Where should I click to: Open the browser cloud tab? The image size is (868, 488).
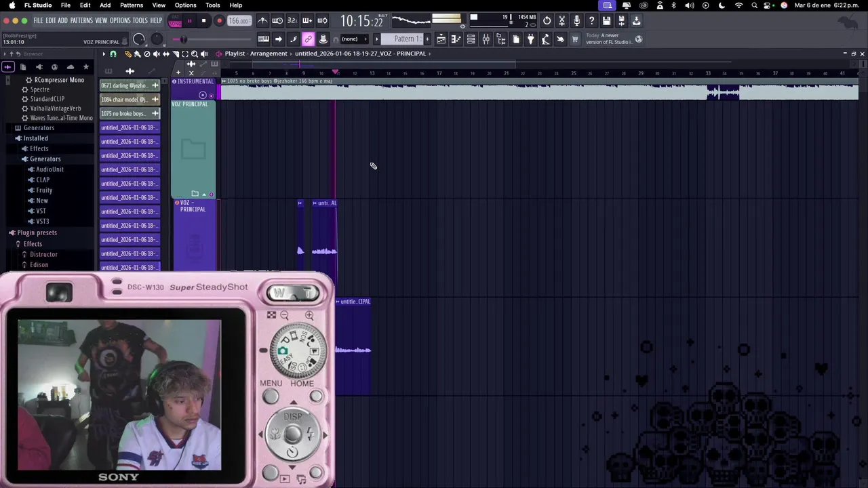tap(70, 67)
